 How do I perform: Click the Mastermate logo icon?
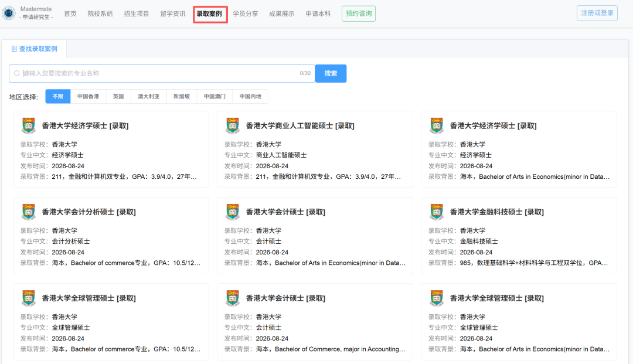point(8,13)
